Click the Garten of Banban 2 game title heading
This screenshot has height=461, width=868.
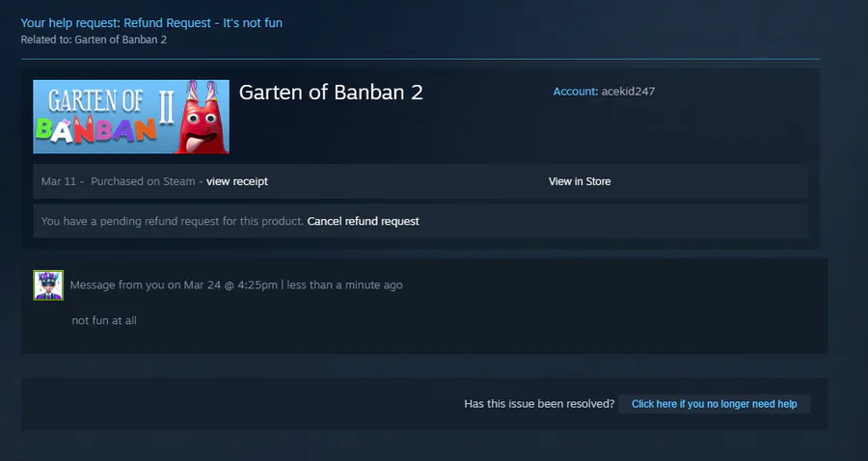331,92
